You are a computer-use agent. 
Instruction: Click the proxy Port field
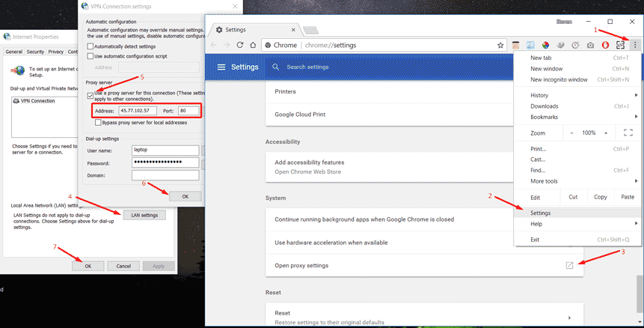189,111
